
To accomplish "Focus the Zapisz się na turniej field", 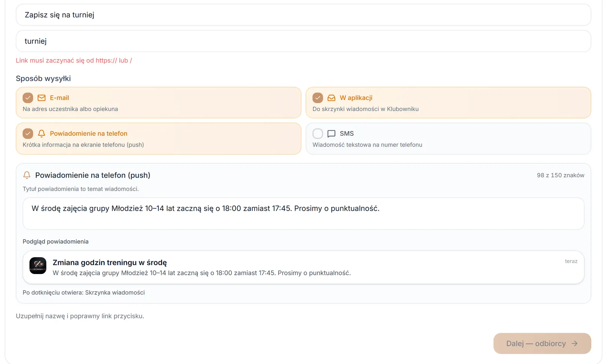I will 303,15.
